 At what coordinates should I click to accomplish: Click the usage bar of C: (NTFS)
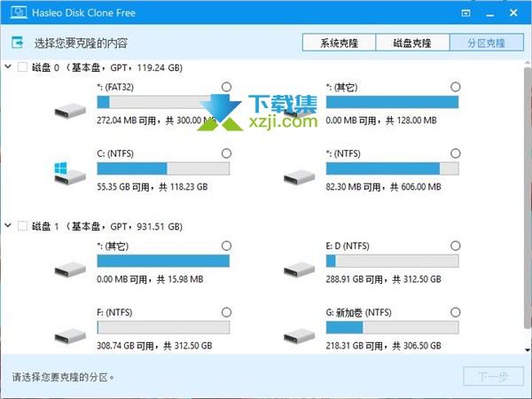pos(163,168)
